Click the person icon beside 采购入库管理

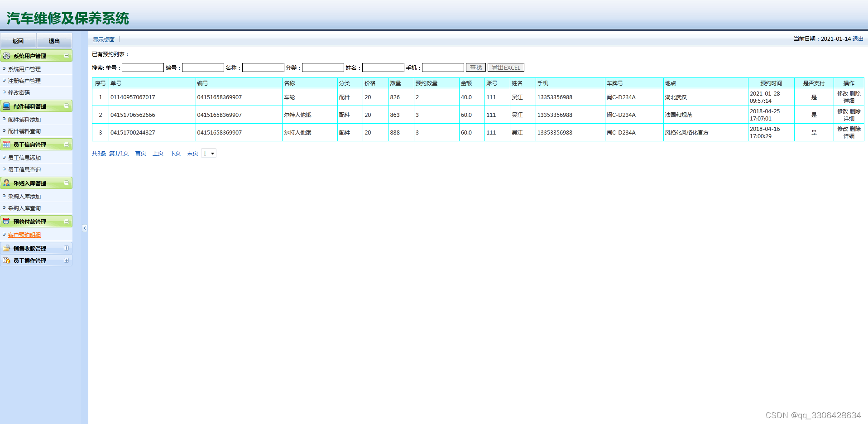click(6, 183)
